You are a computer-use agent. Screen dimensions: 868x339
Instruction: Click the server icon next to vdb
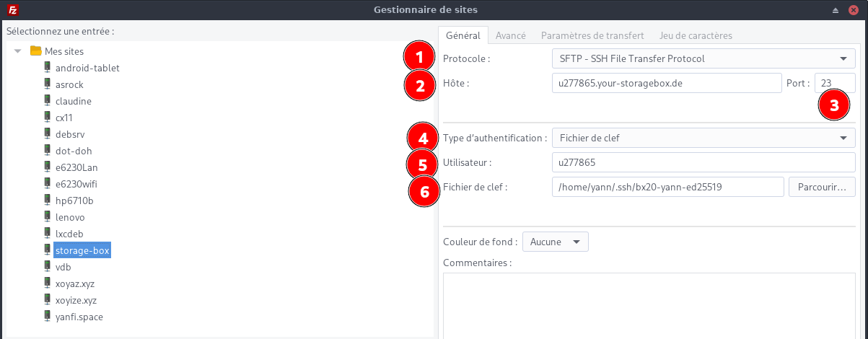coord(48,267)
